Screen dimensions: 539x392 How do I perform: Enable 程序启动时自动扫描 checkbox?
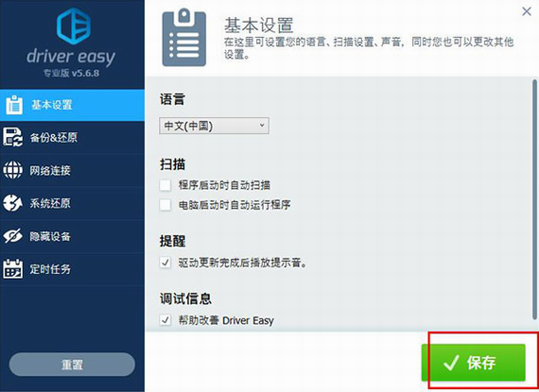165,185
